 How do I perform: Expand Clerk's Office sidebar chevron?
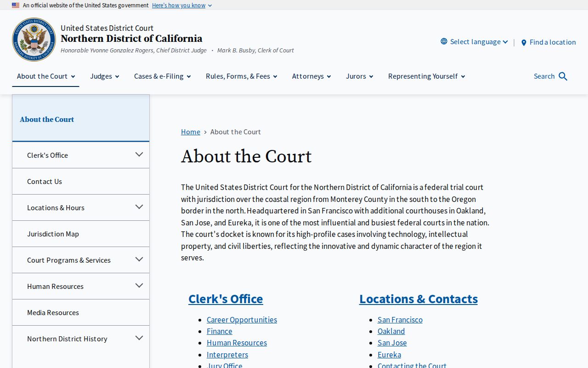pyautogui.click(x=139, y=155)
